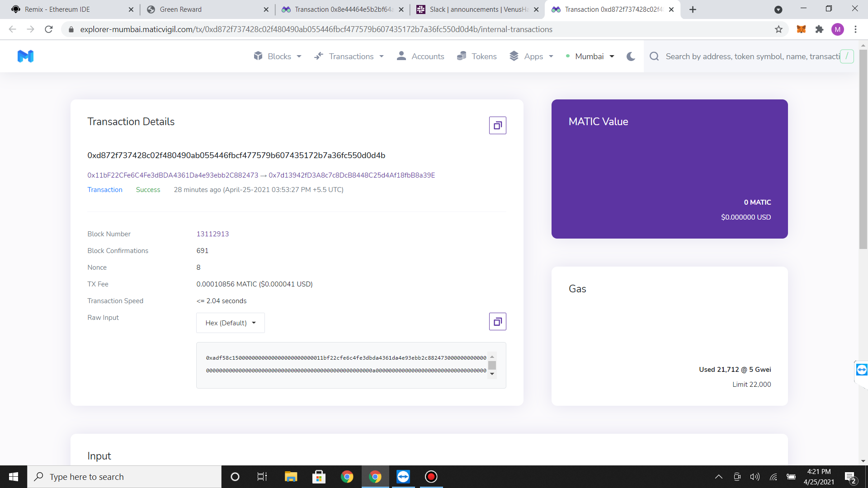Viewport: 868px width, 488px height.
Task: Open the Hex (Default) format dropdown
Action: coord(231,323)
